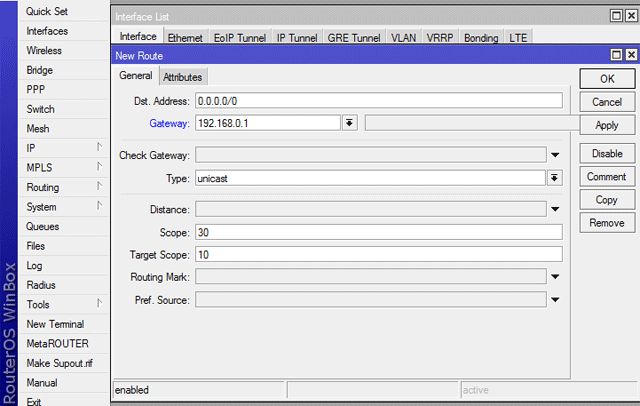This screenshot has width=640, height=406.
Task: Open the Gateway dropdown arrow
Action: click(350, 123)
